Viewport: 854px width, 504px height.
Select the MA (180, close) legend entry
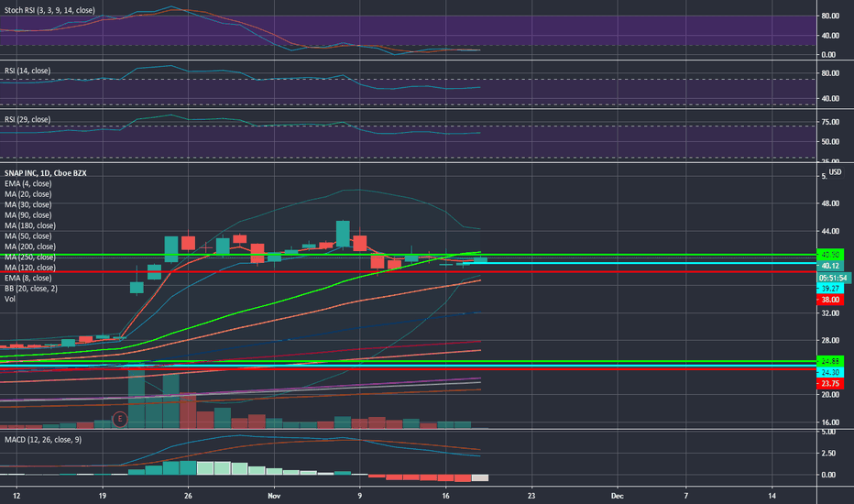coord(30,225)
